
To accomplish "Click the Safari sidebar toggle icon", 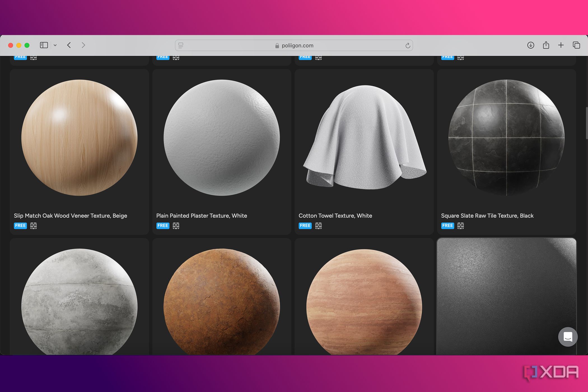I will coord(44,45).
